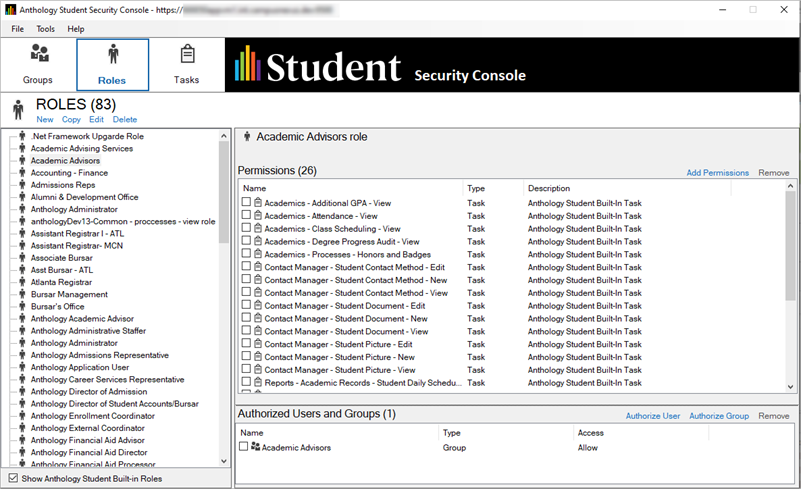Screen dimensions: 801x489
Task: Click the Authorize User link
Action: tap(653, 416)
